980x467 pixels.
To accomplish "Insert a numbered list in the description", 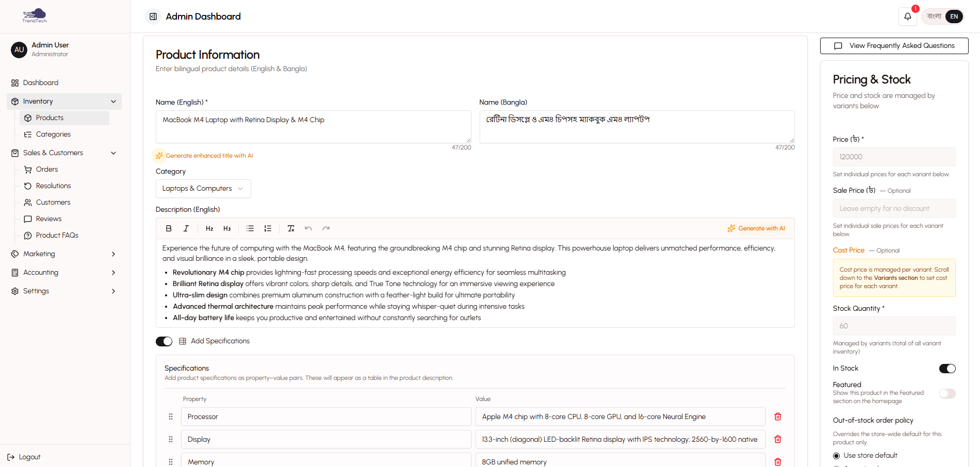I will (x=268, y=228).
